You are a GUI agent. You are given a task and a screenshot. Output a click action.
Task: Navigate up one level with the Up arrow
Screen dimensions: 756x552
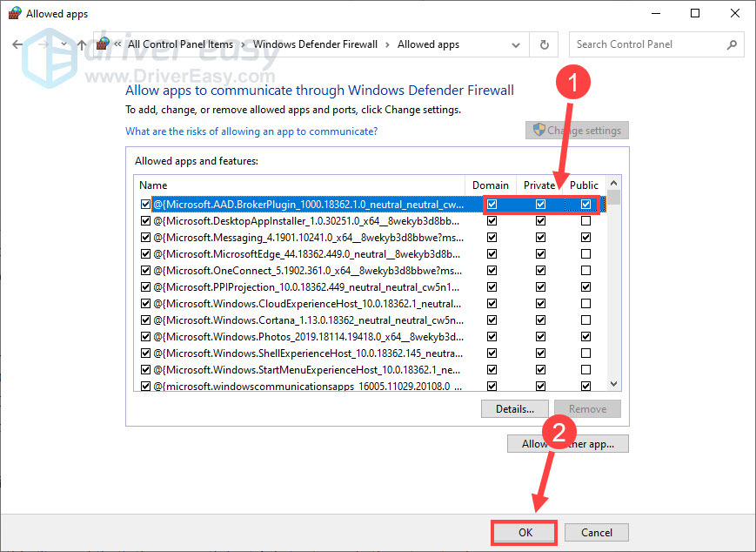pos(82,45)
